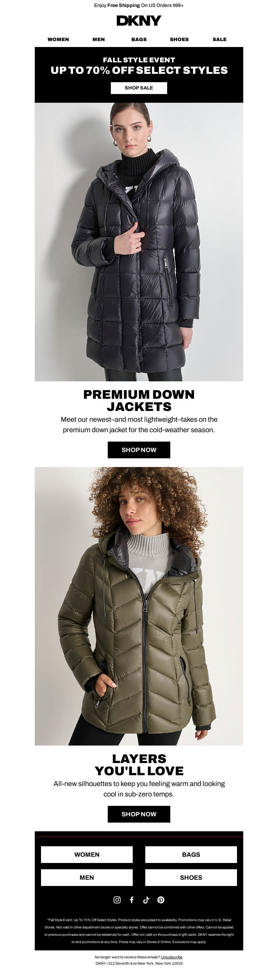
Task: Click the DKNY logo at top
Action: [139, 21]
